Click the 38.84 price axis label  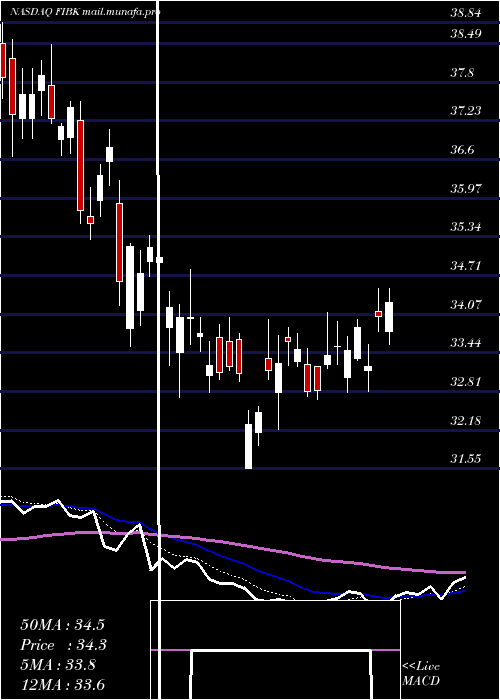[x=466, y=13]
